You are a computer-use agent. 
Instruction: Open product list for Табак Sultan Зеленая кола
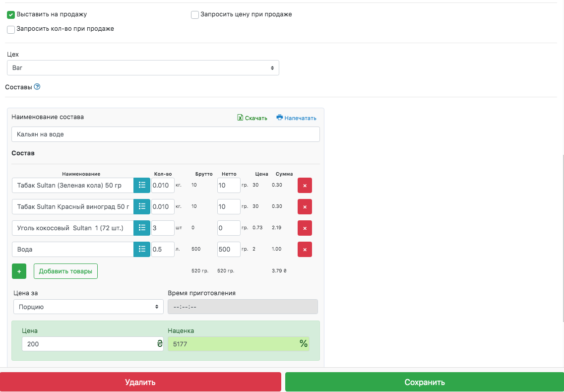pyautogui.click(x=142, y=185)
